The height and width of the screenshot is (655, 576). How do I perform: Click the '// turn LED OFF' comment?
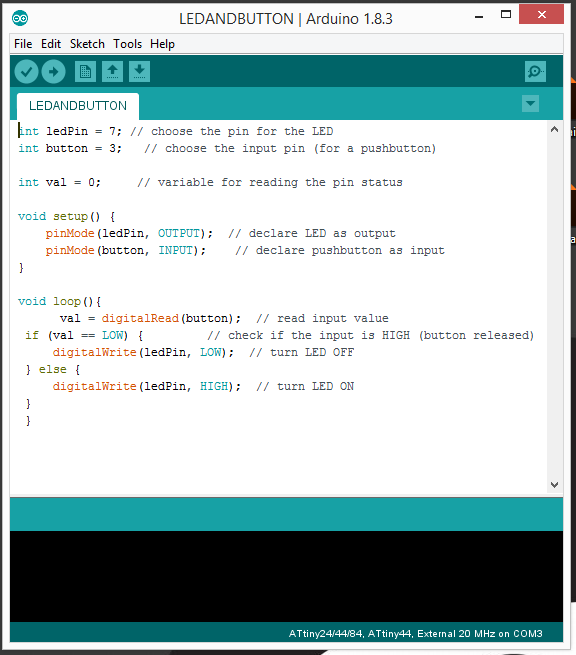click(x=302, y=353)
